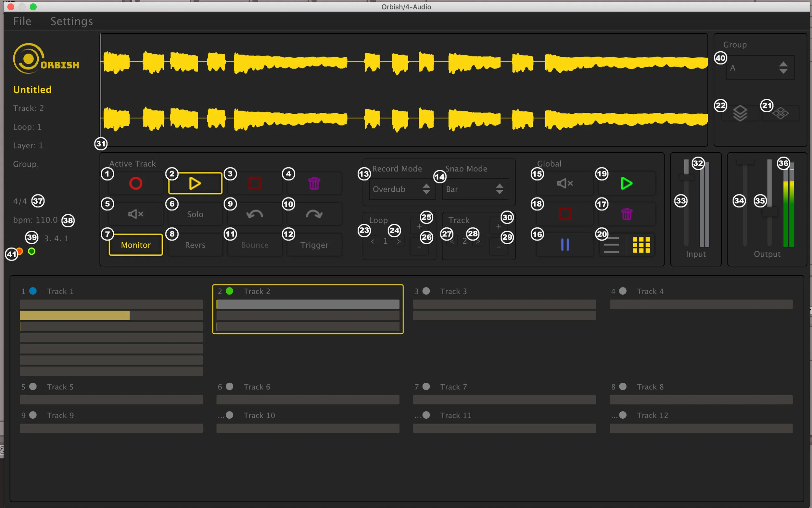
Task: Click the Global red stop button
Action: (x=565, y=214)
